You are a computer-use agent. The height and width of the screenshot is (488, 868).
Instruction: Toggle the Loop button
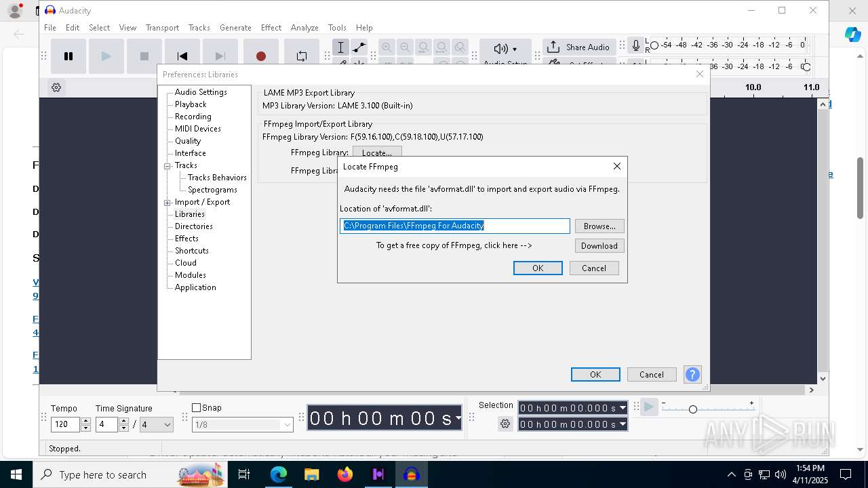click(302, 56)
